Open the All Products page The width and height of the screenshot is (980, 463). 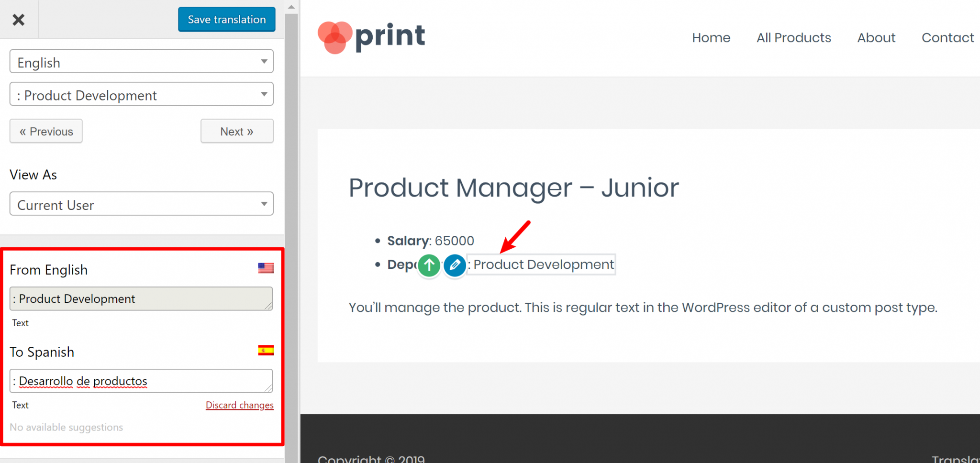[793, 37]
